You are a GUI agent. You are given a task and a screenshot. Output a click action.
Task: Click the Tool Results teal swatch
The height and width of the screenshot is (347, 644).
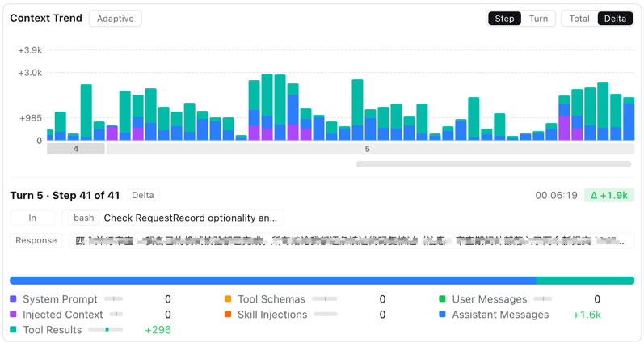(13, 329)
